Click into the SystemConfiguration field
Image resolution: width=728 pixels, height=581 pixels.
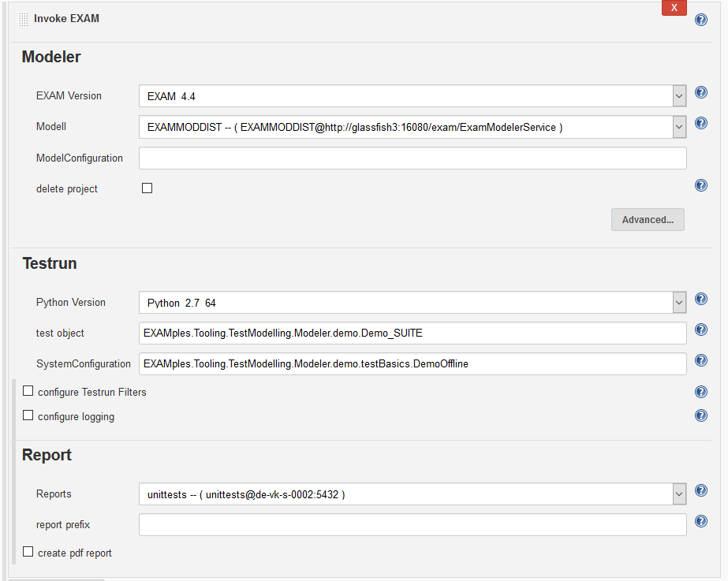tap(413, 364)
